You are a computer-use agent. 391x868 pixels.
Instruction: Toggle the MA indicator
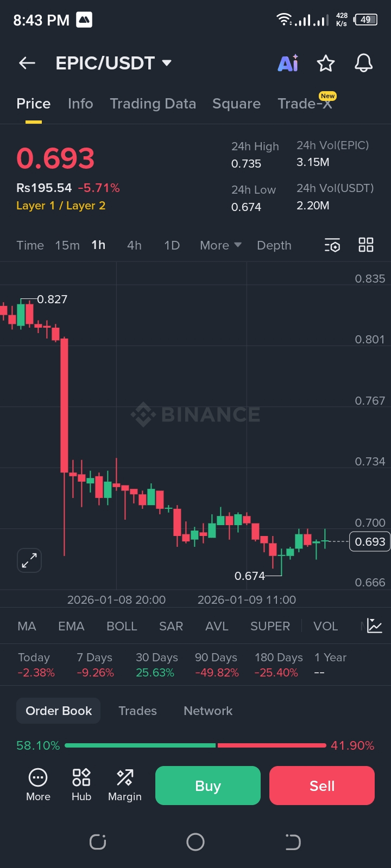coord(27,626)
